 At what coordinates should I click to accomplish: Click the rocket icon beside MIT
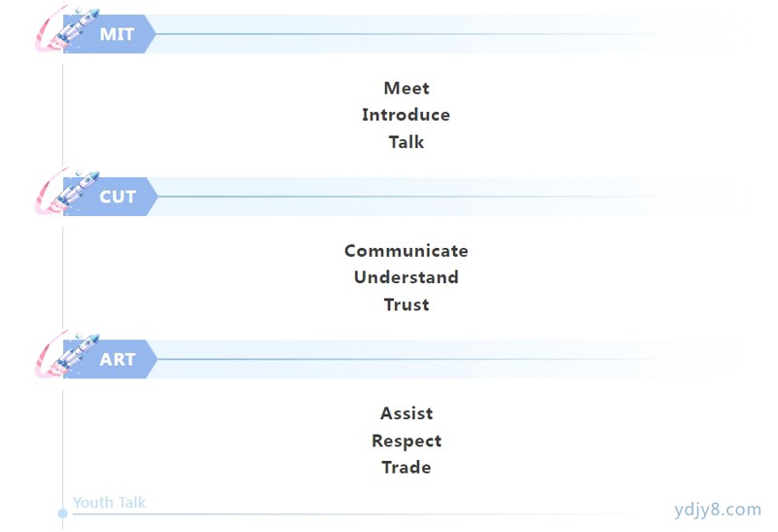(67, 28)
